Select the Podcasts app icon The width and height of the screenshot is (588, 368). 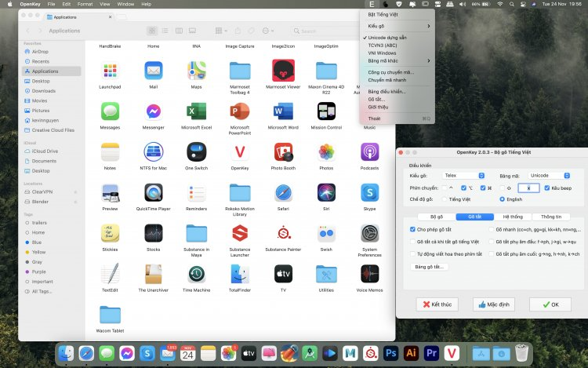[369, 152]
